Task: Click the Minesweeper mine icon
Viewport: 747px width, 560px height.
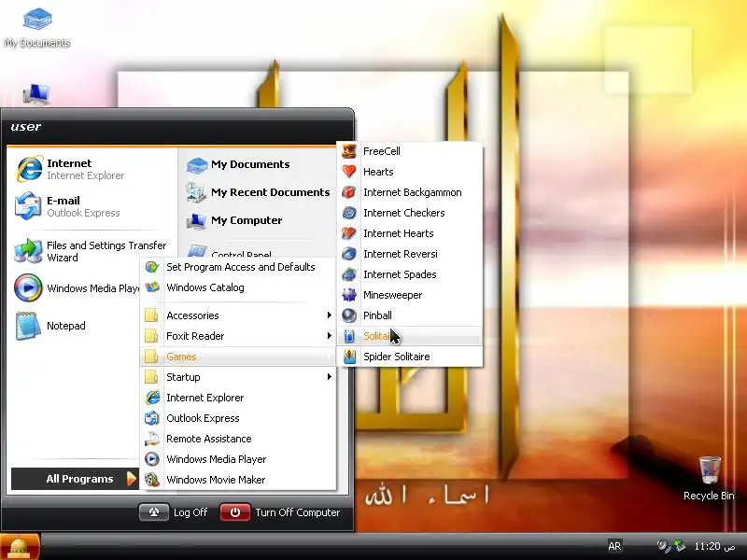Action: pyautogui.click(x=349, y=295)
